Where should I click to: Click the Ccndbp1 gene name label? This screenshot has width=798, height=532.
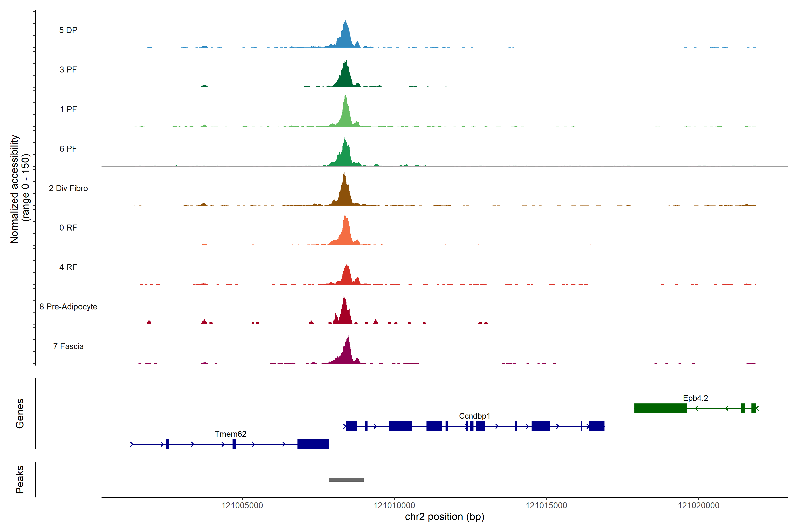click(474, 416)
